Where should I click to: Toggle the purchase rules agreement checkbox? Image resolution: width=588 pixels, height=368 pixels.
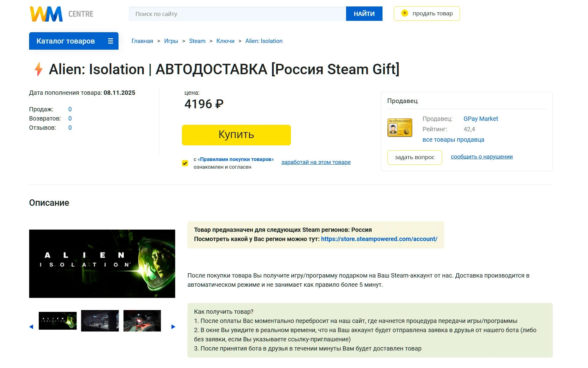click(185, 163)
